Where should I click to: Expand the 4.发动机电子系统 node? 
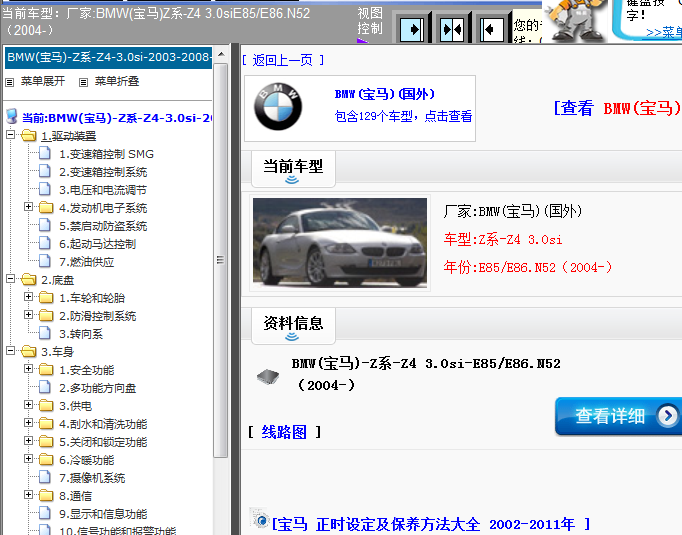[28, 207]
